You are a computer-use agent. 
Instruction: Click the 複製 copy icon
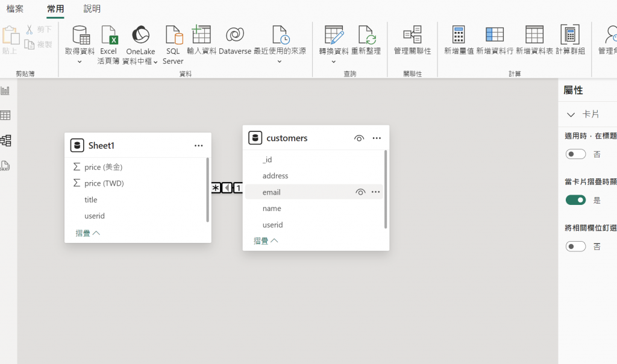(x=29, y=44)
